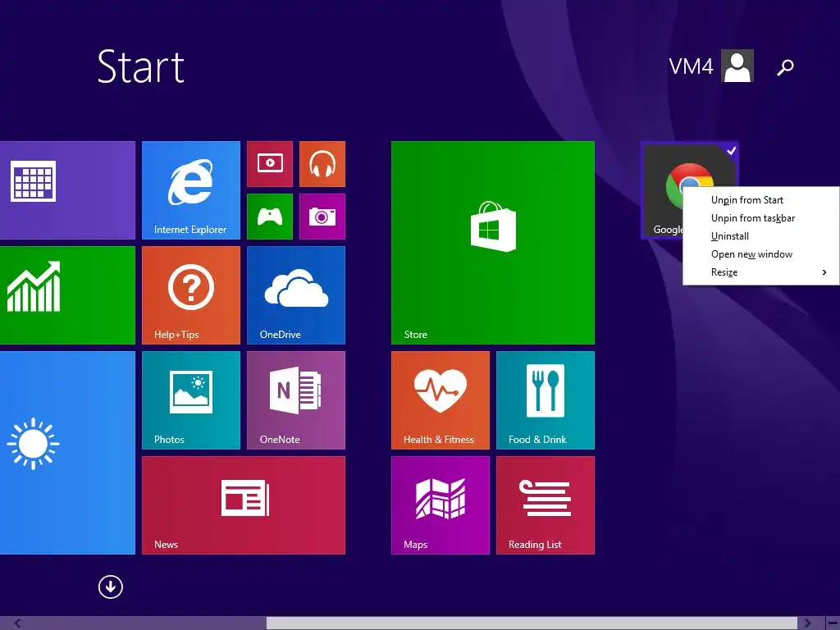Launch Internet Explorer tile
Image resolution: width=840 pixels, height=630 pixels.
190,190
